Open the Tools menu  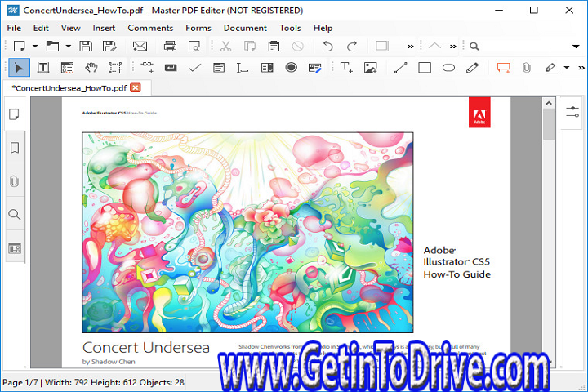290,28
